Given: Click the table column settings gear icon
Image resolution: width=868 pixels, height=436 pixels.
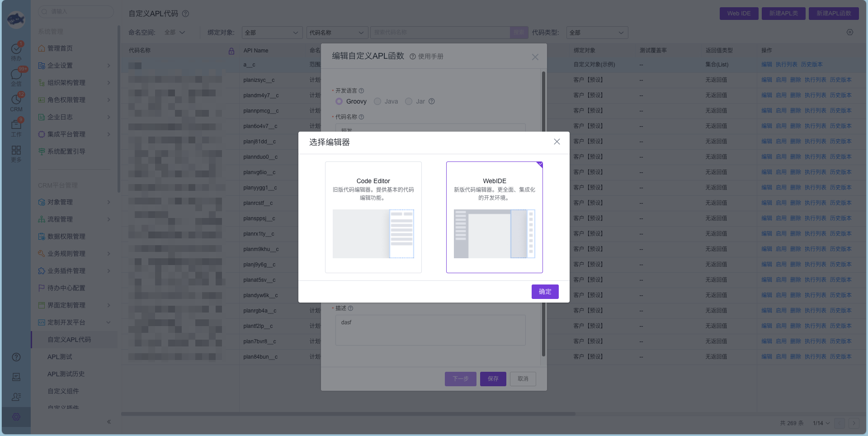Looking at the screenshot, I should (x=850, y=32).
